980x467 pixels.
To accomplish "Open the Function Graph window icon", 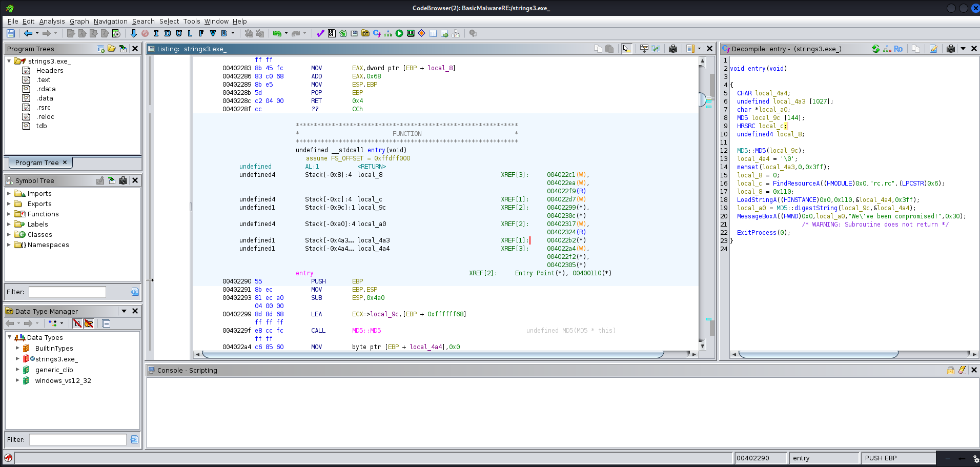I will [x=388, y=33].
